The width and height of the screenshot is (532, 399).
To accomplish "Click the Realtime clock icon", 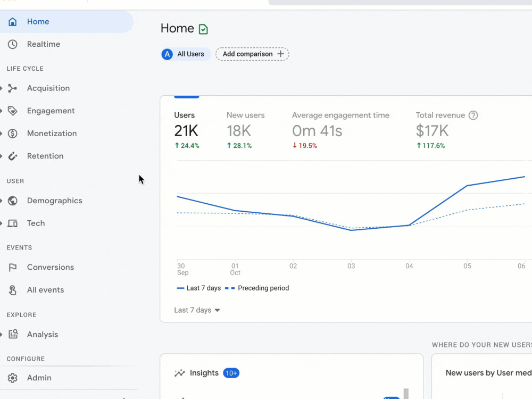I will click(13, 44).
